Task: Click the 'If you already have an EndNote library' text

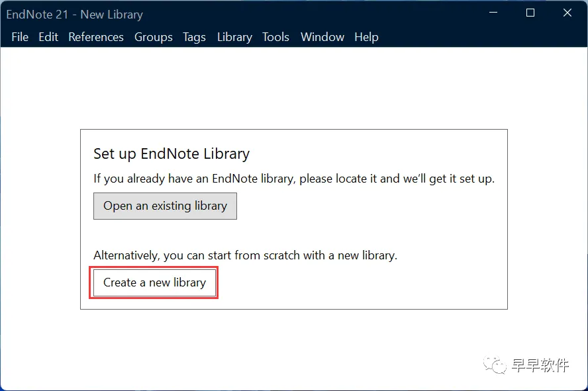Action: point(294,179)
